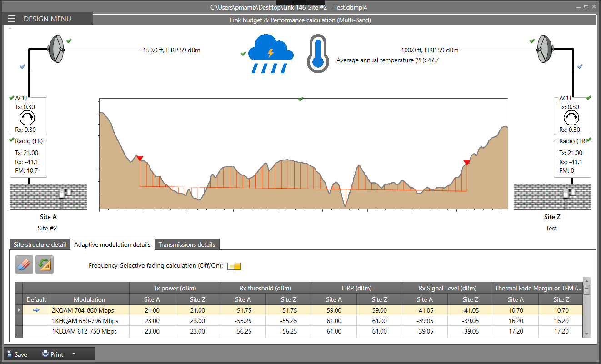The width and height of the screenshot is (601, 364).
Task: Select the 1KHQAM 650-796 Mbps modulation row
Action: pos(85,321)
